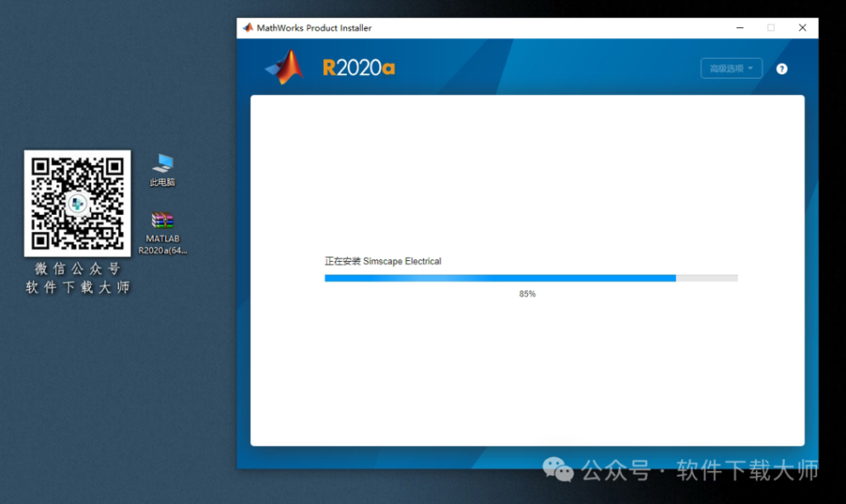This screenshot has height=504, width=846.
Task: Click the R2020a version label
Action: tap(359, 68)
